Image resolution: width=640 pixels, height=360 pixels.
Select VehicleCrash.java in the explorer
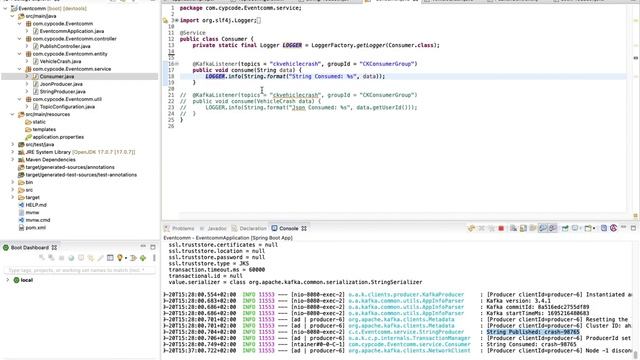tap(60, 61)
